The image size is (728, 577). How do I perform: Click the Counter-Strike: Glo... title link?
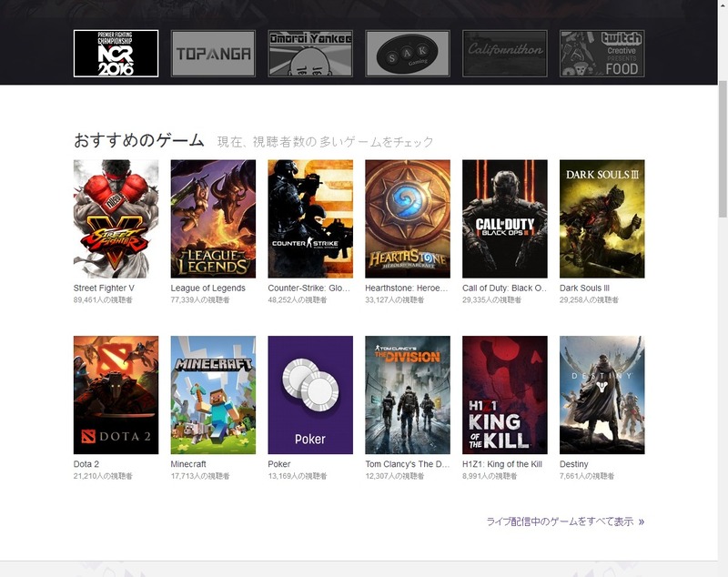(x=309, y=288)
